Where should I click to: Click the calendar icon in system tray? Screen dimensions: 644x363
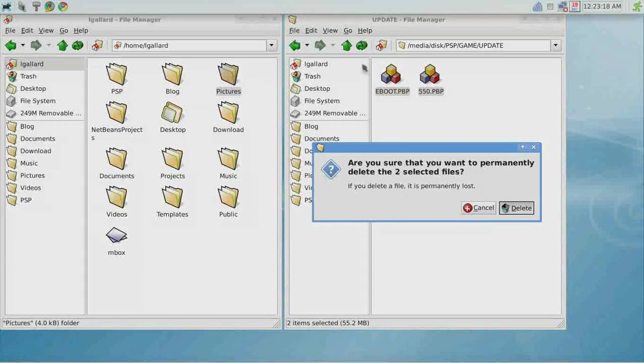[x=574, y=7]
